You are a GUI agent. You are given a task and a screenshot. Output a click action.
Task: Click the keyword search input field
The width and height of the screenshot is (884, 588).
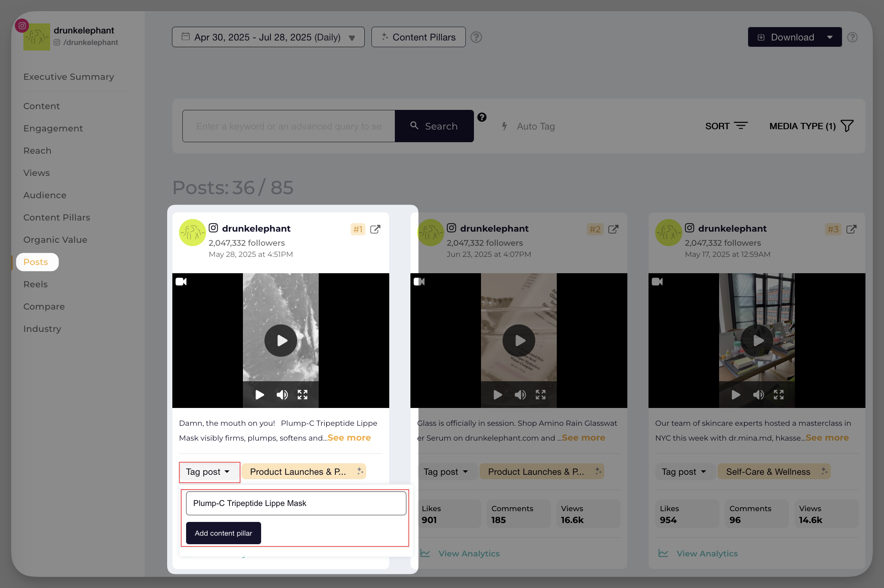pos(289,126)
